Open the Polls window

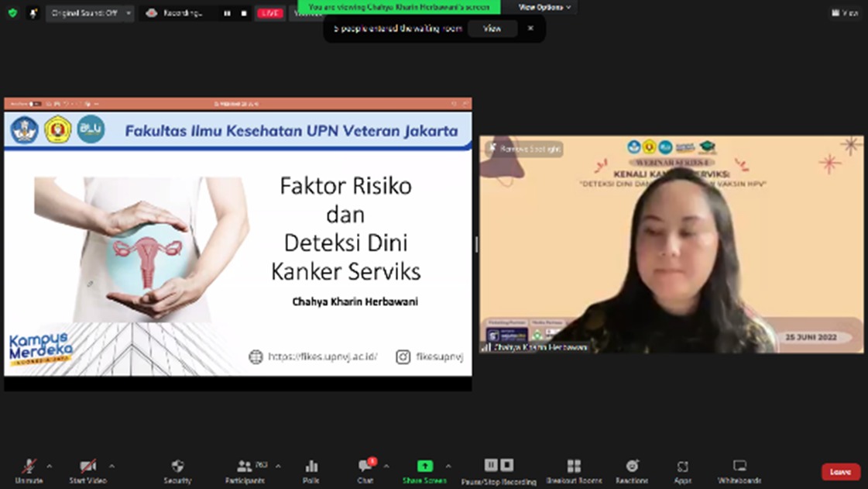coord(311,470)
